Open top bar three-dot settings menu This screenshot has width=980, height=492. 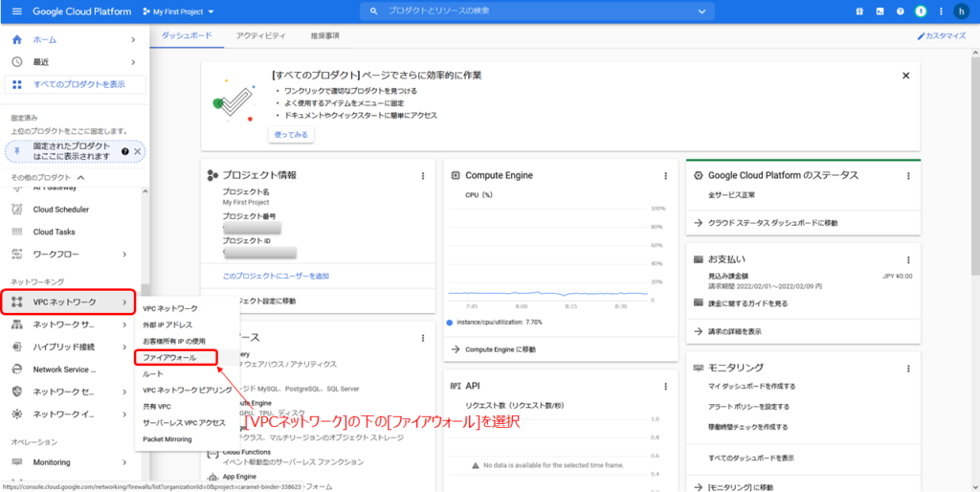pyautogui.click(x=940, y=11)
